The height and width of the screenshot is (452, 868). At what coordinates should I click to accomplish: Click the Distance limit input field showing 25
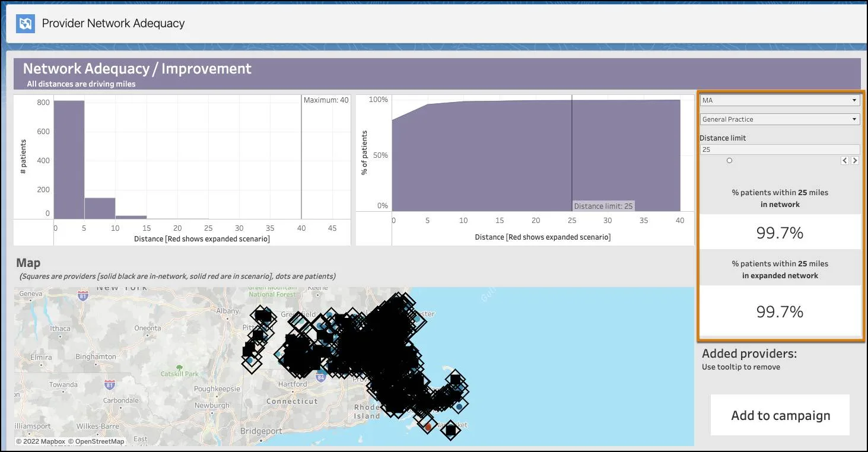(x=780, y=149)
